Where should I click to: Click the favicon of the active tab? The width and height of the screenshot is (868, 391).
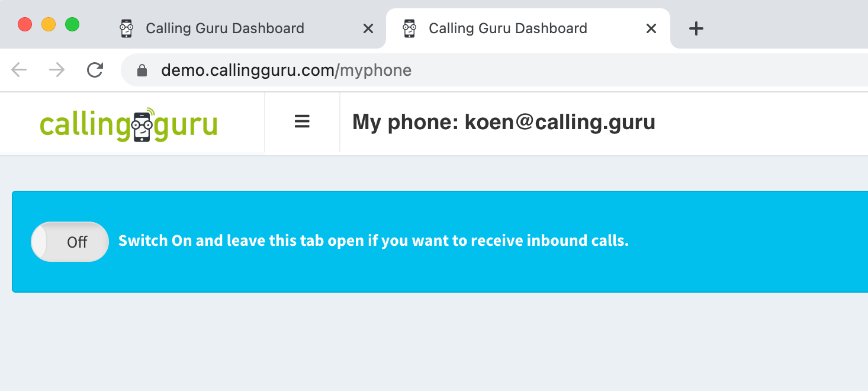(x=409, y=28)
